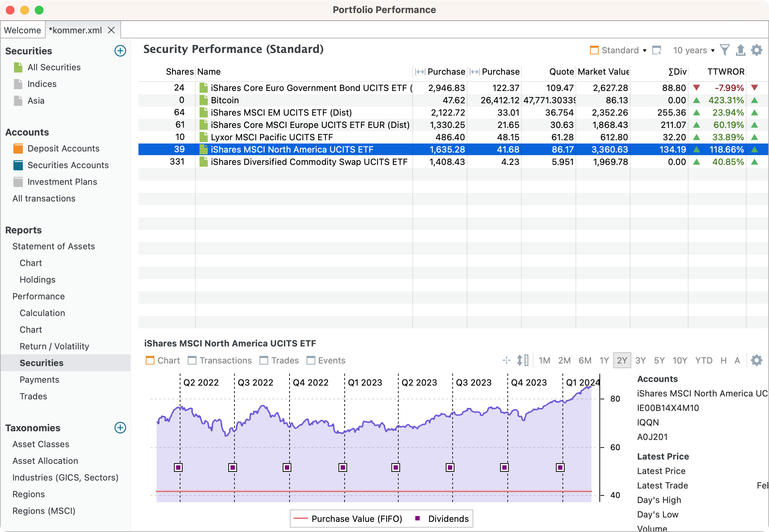This screenshot has width=769, height=532.
Task: Switch to the Welcome tab
Action: click(x=22, y=30)
